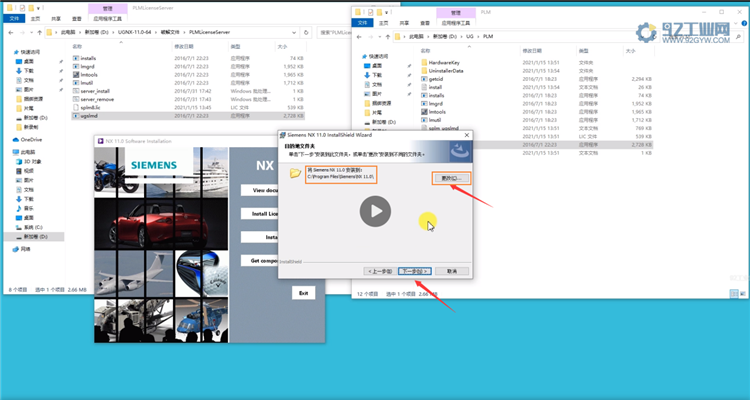This screenshot has height=400, width=750.
Task: Open recent locations dropdown in PLMLicenseServer window
Action: coord(32,33)
